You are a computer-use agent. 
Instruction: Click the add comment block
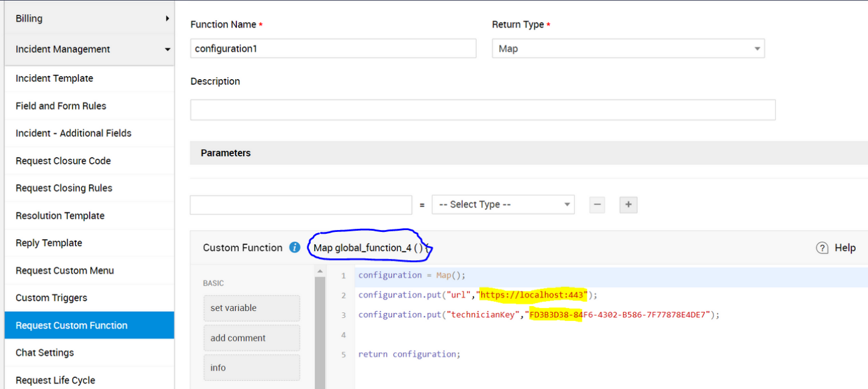[252, 338]
